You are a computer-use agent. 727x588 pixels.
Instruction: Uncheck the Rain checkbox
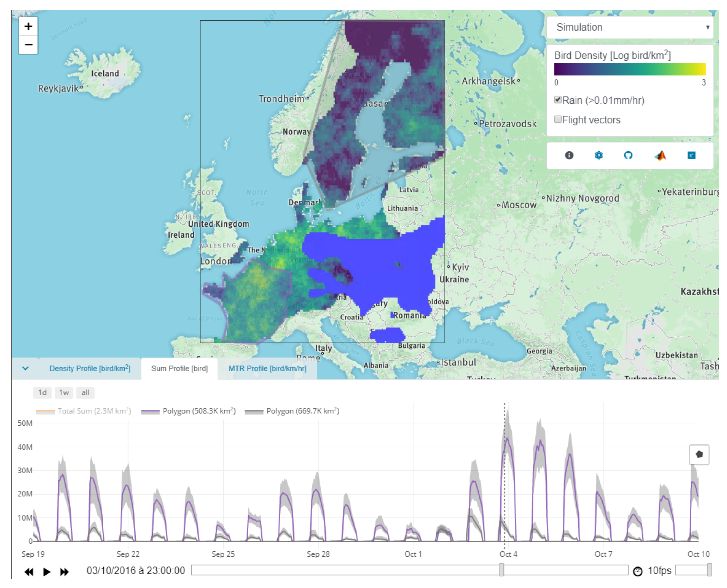[558, 100]
